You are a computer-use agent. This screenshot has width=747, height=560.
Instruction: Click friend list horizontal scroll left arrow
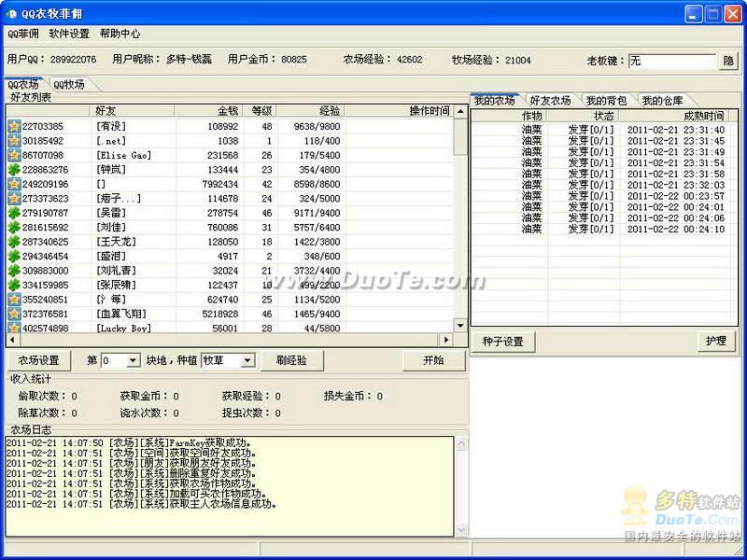(12, 340)
